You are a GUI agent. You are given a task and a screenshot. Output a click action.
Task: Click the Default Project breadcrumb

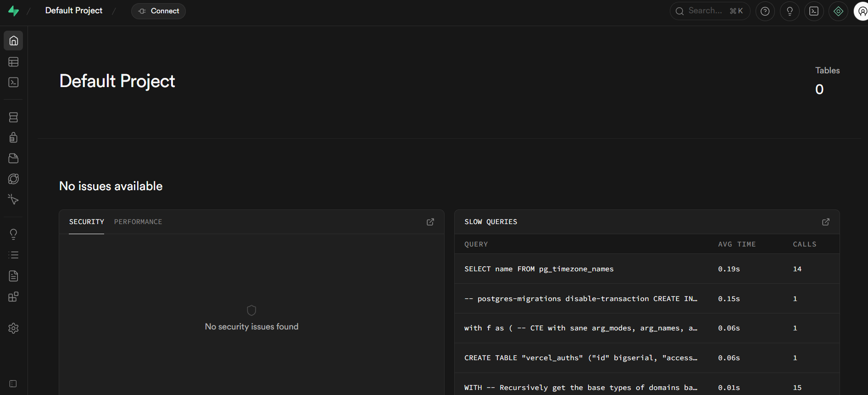[x=74, y=11]
